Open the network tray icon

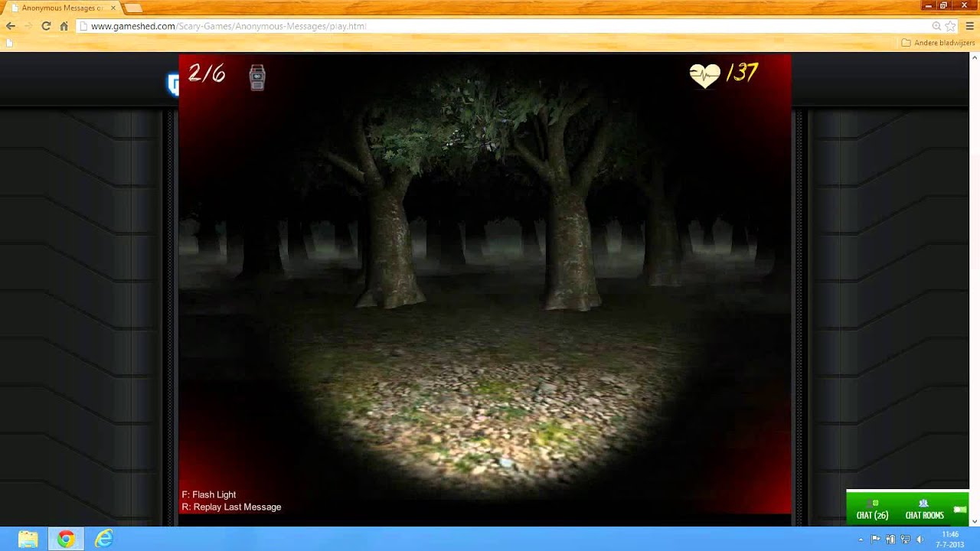click(905, 540)
